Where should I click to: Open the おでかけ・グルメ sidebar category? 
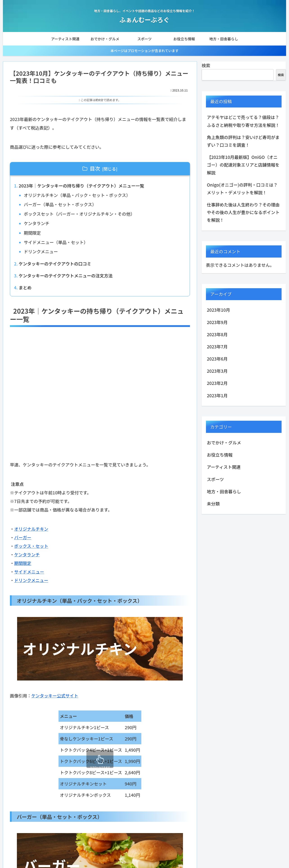click(x=224, y=443)
